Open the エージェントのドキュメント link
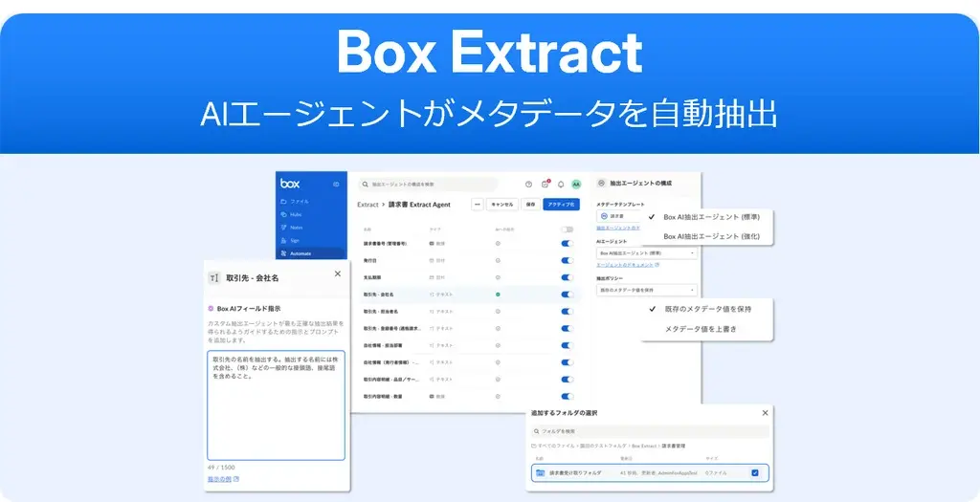Image resolution: width=980 pixels, height=502 pixels. pos(624,265)
